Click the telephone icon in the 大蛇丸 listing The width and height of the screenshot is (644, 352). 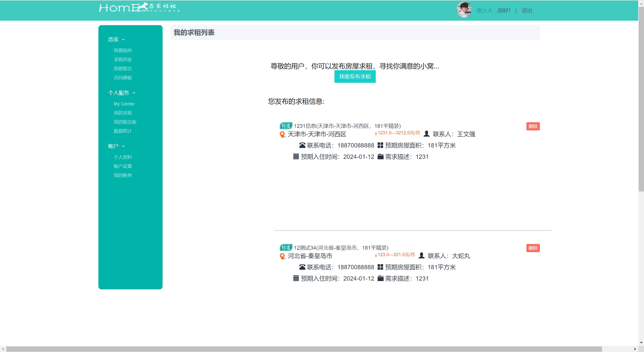point(302,267)
